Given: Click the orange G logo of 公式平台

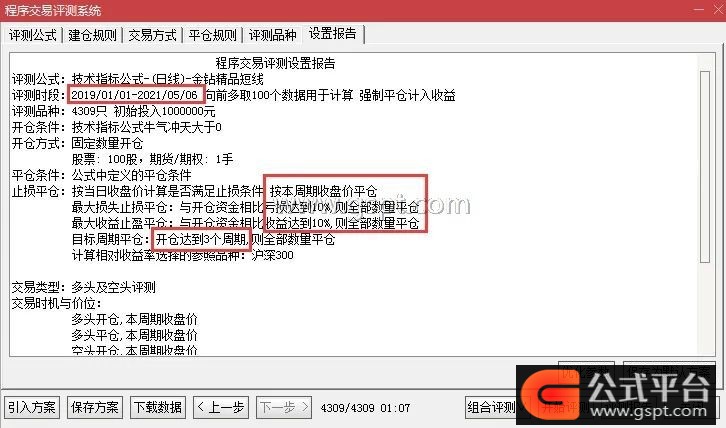Looking at the screenshot, I should tap(549, 393).
